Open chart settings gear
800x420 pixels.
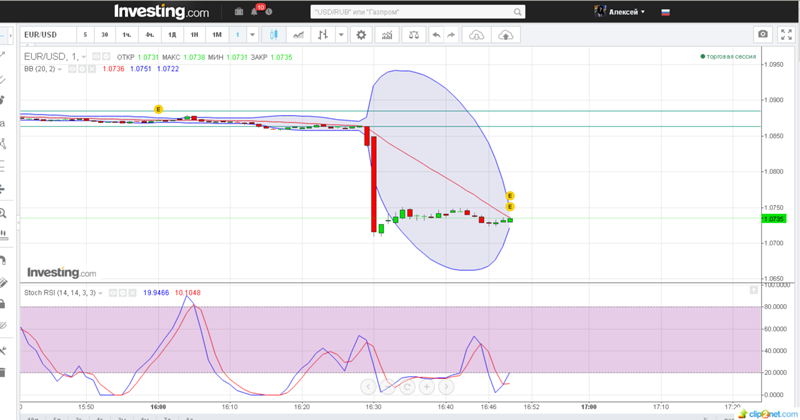coord(361,35)
